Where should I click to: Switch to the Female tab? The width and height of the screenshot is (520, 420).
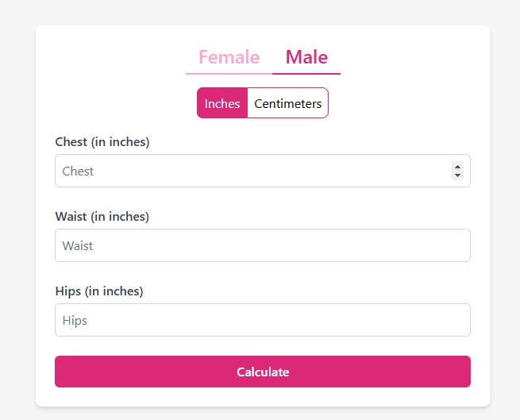coord(229,57)
